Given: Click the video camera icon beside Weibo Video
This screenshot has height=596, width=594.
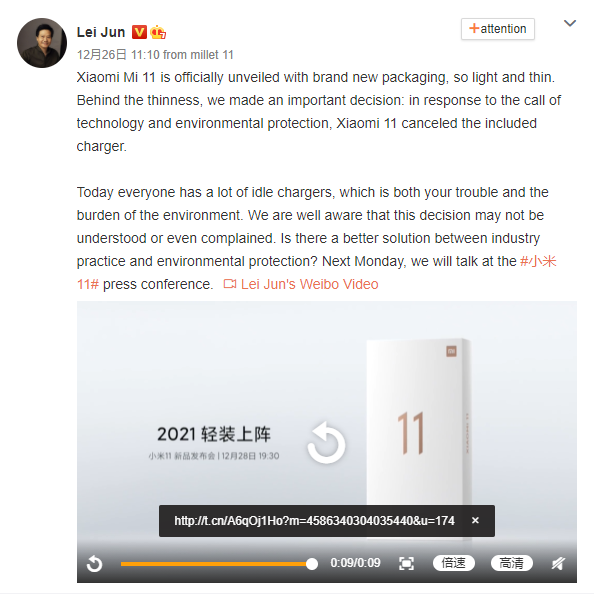Looking at the screenshot, I should tap(230, 284).
